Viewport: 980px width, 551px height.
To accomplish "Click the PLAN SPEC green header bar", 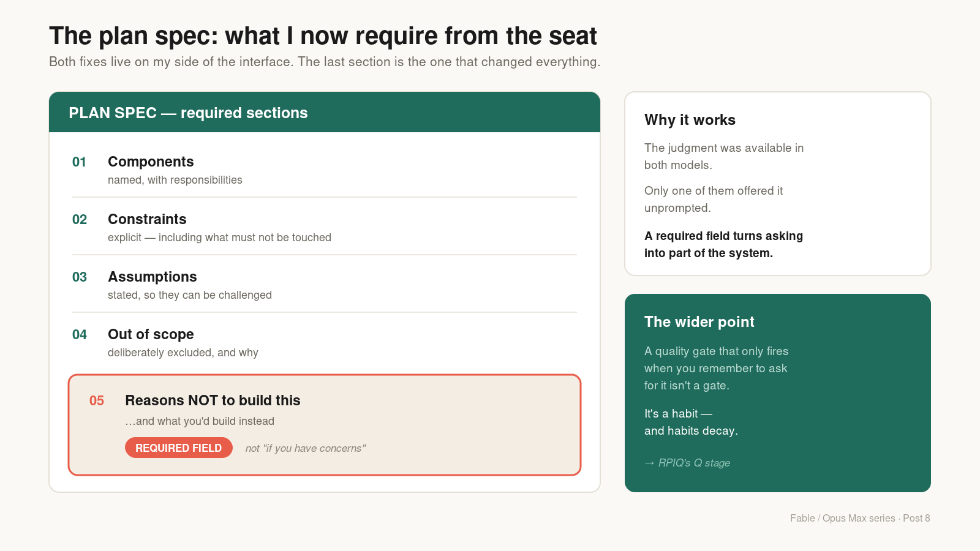I will [x=325, y=112].
